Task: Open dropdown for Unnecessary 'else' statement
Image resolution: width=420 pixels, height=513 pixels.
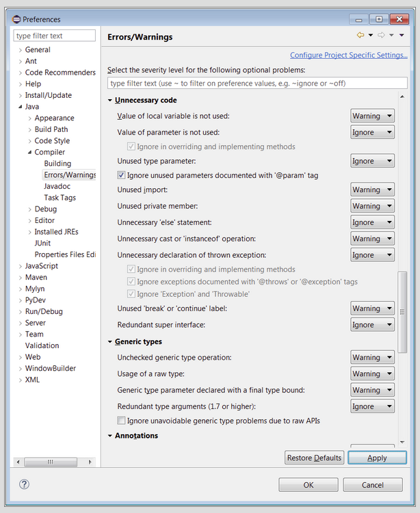Action: 372,223
